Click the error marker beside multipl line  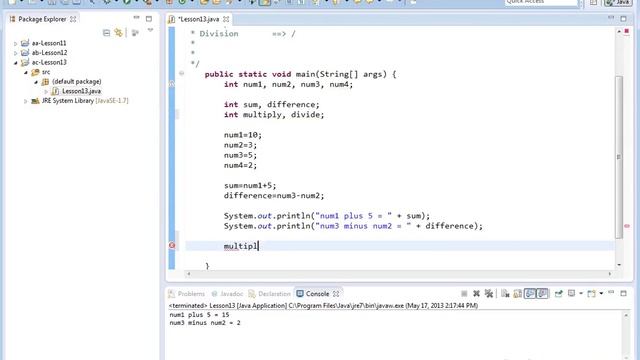(x=172, y=245)
